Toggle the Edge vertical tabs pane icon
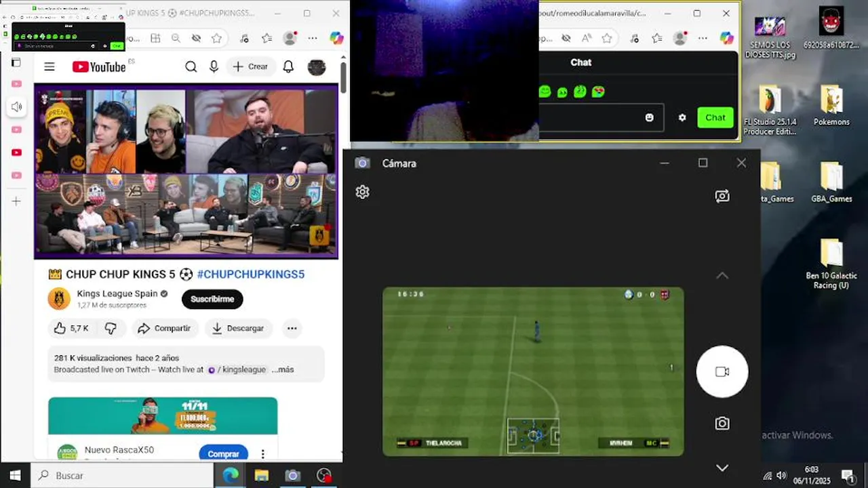Image resolution: width=868 pixels, height=488 pixels. pyautogui.click(x=16, y=62)
